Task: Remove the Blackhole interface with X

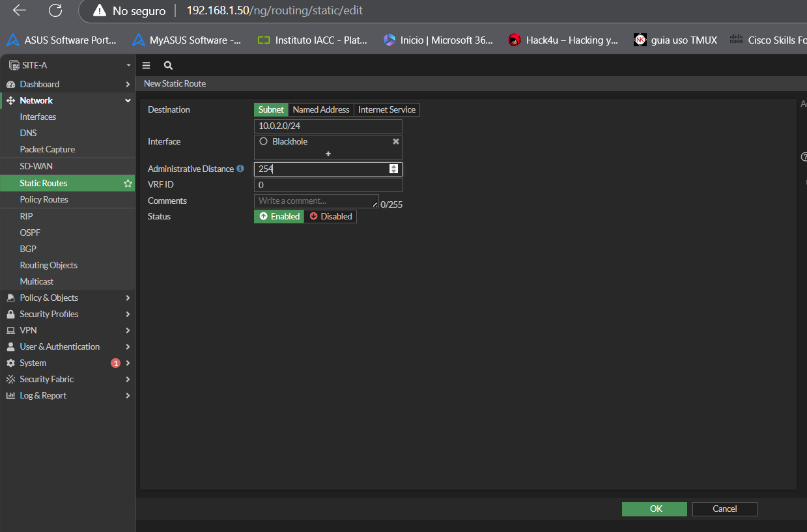Action: [x=395, y=141]
